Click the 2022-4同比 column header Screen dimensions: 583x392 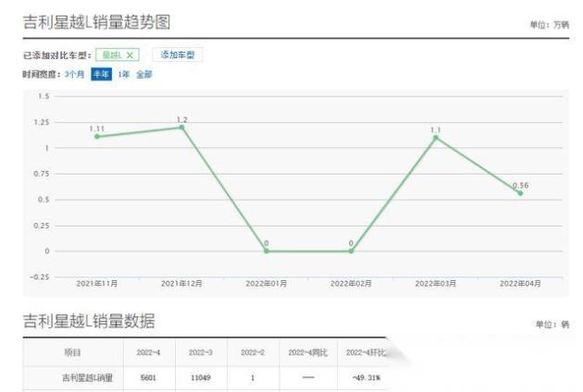click(x=308, y=352)
